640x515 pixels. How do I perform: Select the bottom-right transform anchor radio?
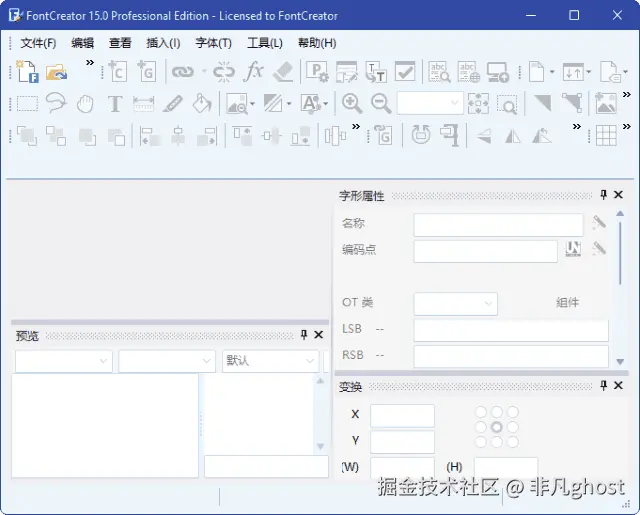(x=513, y=442)
